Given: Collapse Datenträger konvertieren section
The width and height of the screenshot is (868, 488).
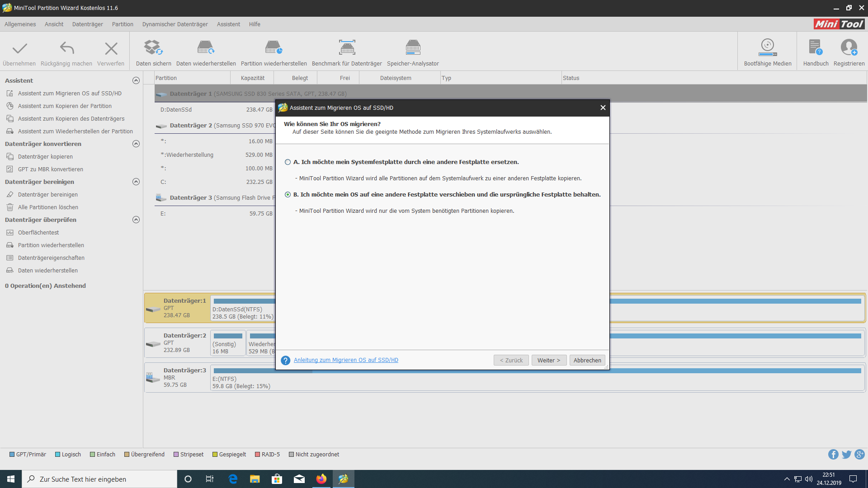Looking at the screenshot, I should click(x=136, y=144).
